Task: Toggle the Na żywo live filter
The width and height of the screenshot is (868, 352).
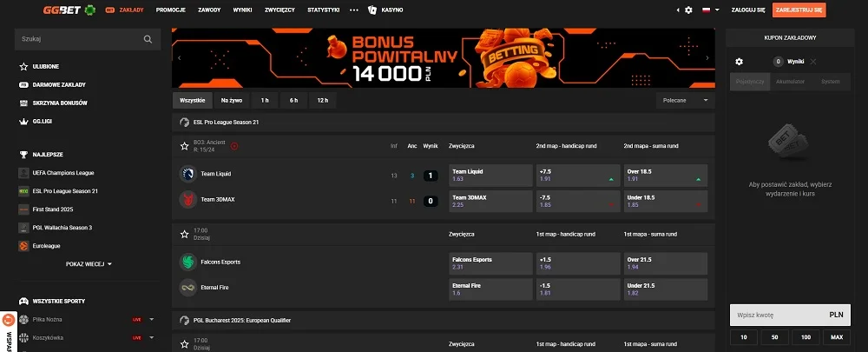Action: [x=232, y=100]
